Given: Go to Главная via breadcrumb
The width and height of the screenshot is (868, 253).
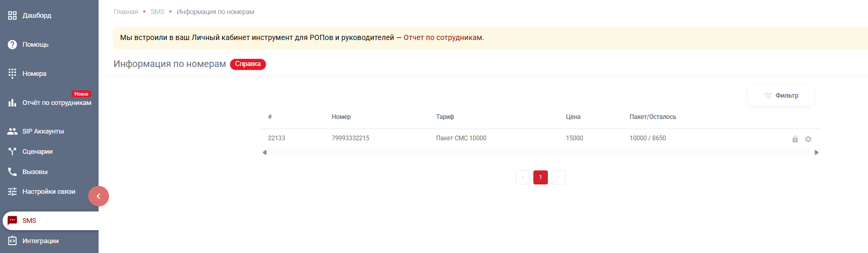Looking at the screenshot, I should (126, 12).
